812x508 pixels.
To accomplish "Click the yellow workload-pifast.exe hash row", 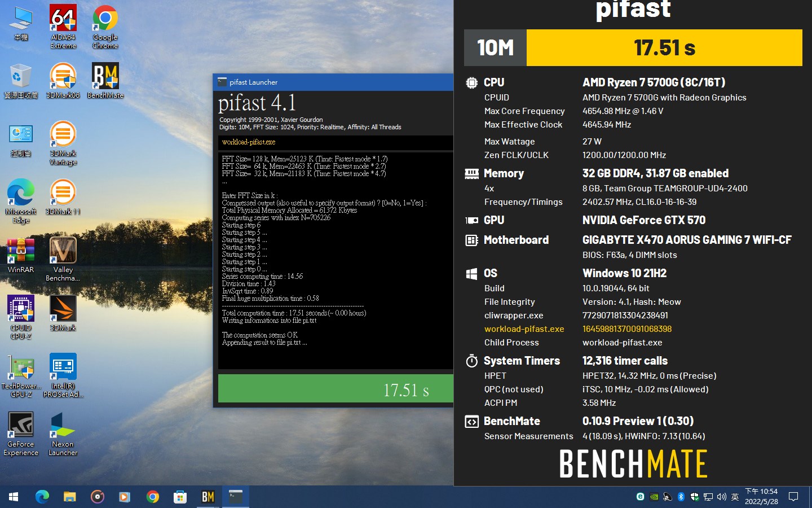I will (578, 329).
